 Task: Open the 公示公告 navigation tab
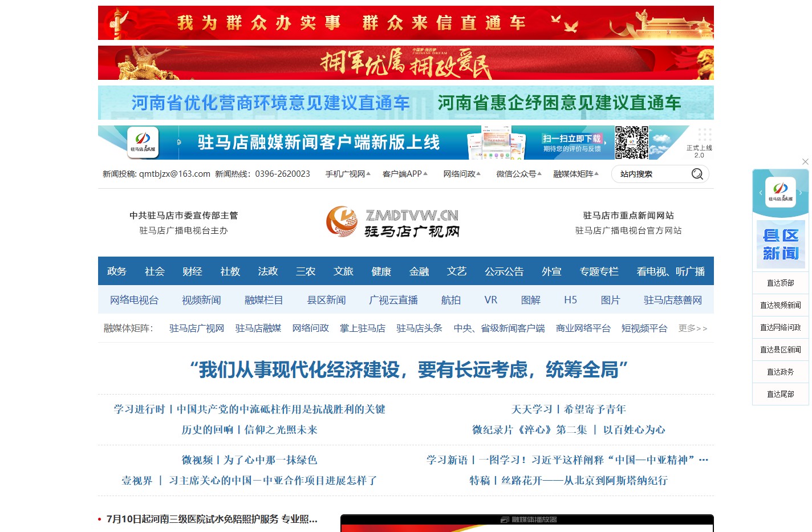click(504, 271)
